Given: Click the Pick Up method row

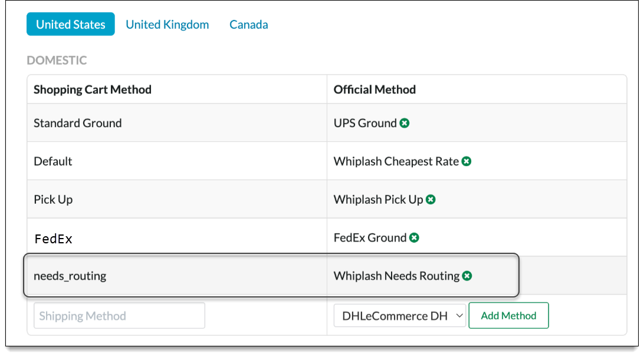Looking at the screenshot, I should 53,199.
